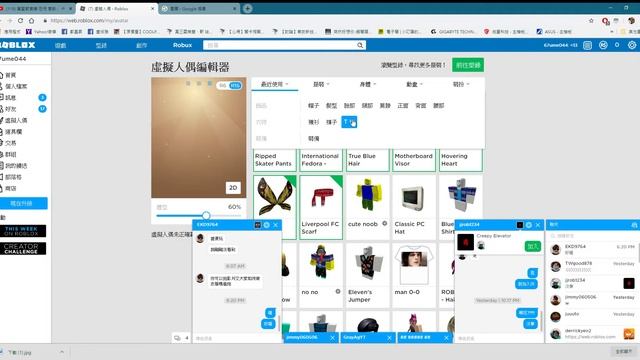Viewport: 640px width, 360px height.
Task: Bookmark this page with the star icon
Action: [591, 20]
